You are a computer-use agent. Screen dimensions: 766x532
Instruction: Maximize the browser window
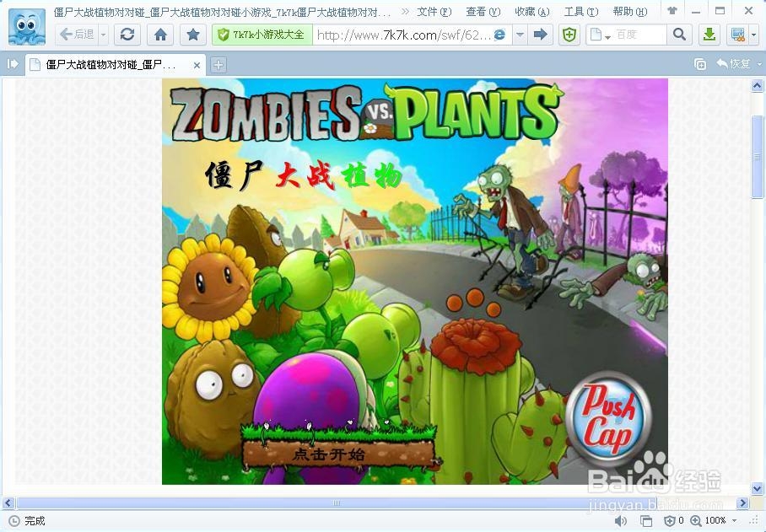[x=720, y=10]
